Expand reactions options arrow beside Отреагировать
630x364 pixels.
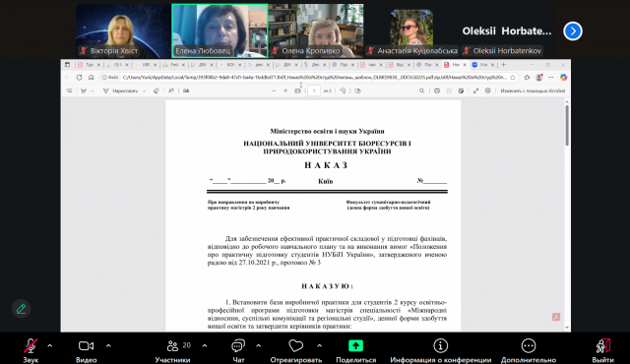click(319, 345)
